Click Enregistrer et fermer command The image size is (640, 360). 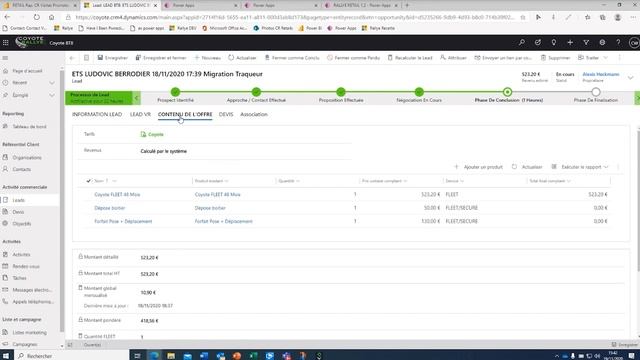click(161, 58)
